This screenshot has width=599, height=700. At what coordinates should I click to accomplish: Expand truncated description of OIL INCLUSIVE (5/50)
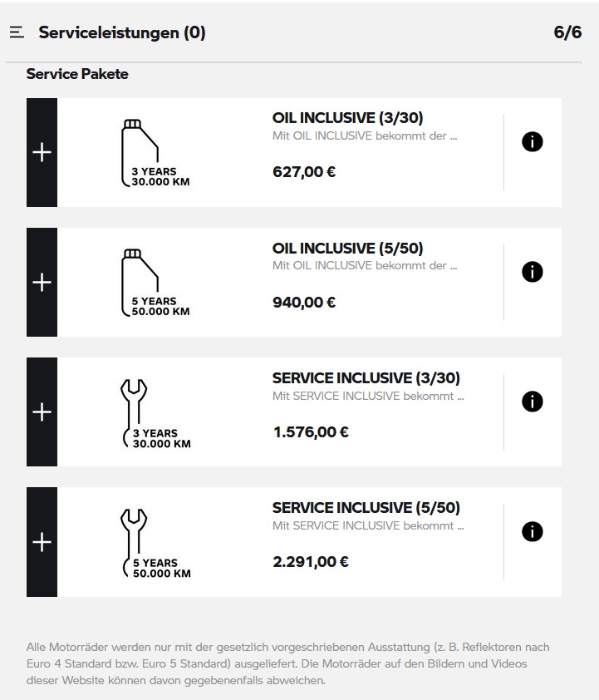click(x=365, y=266)
